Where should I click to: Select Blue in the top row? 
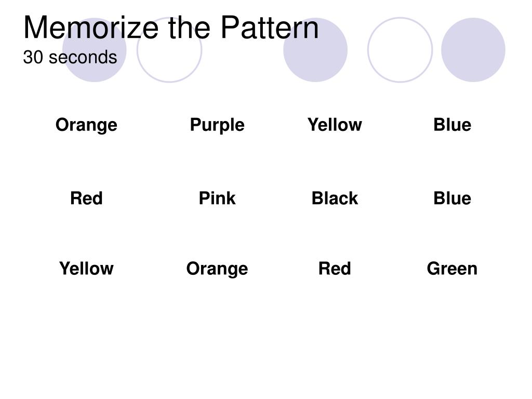coord(453,125)
